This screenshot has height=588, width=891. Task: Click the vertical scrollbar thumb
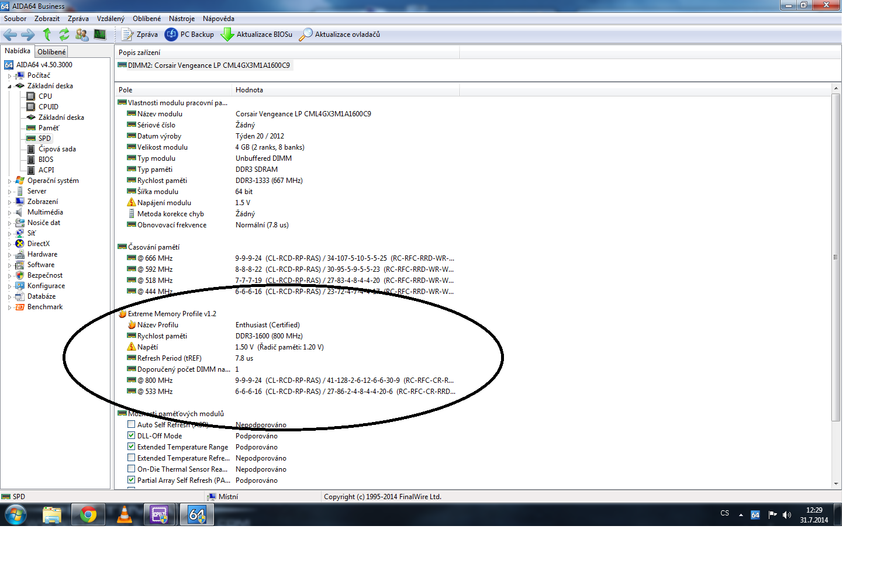point(836,257)
